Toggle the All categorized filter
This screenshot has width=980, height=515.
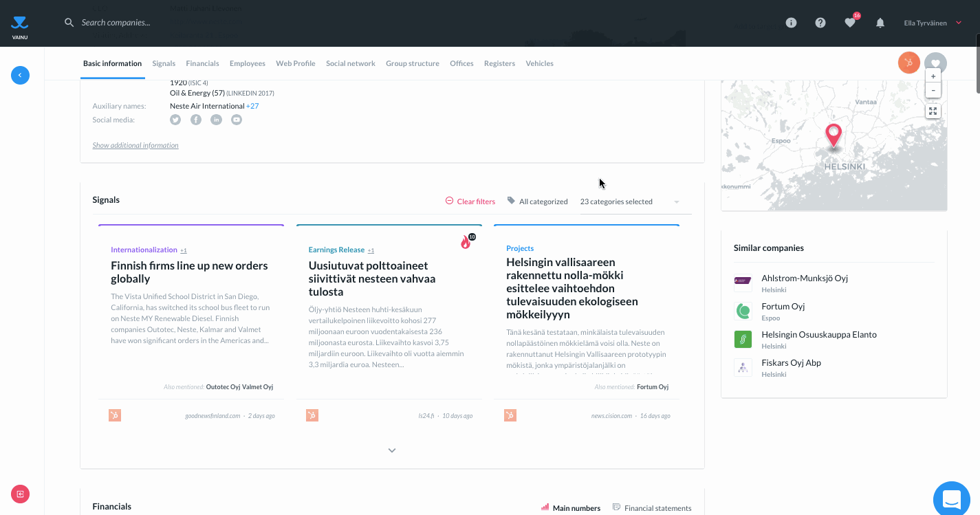[537, 201]
